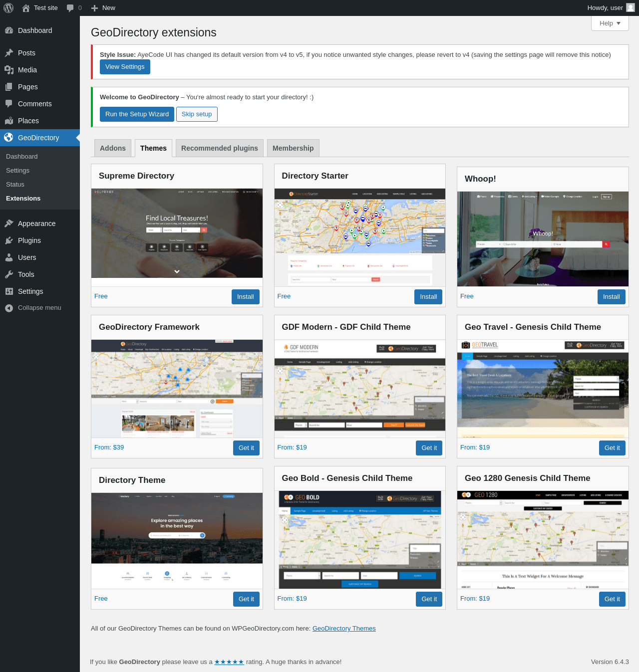Install the Directory Starter theme
This screenshot has width=639, height=672.
pyautogui.click(x=428, y=297)
